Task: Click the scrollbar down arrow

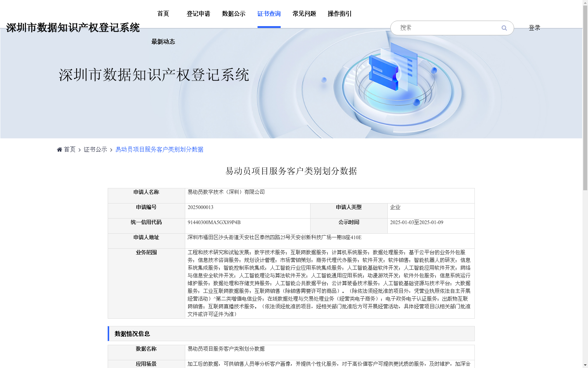Action: coord(585,365)
